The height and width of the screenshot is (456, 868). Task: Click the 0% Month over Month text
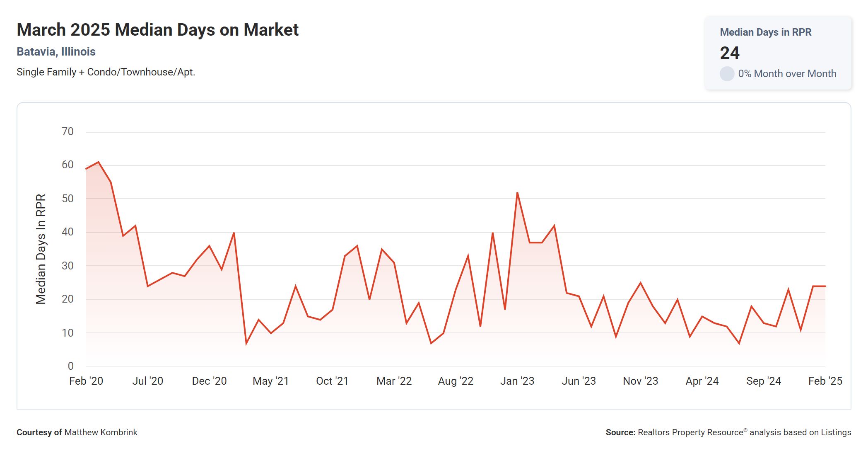click(x=787, y=74)
